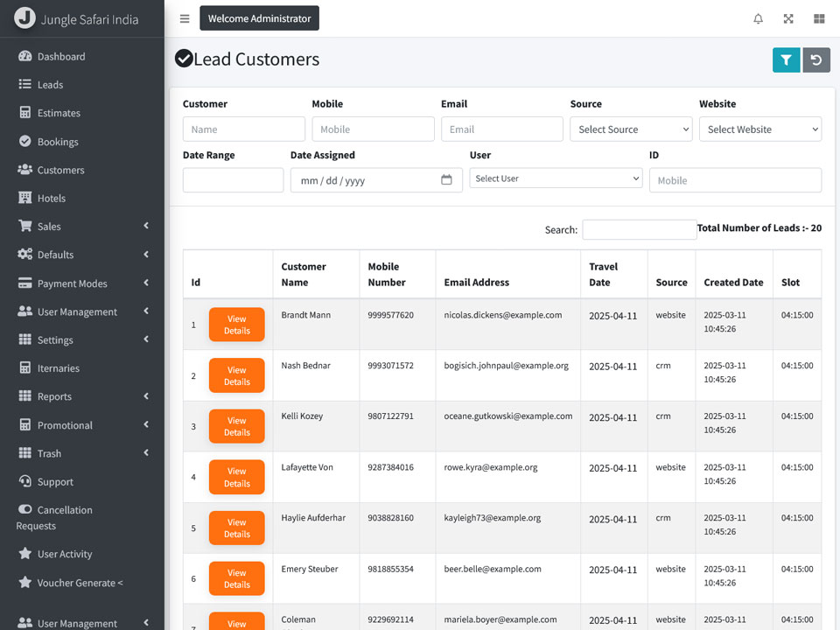Viewport: 840px width, 630px height.
Task: Click email nicolas.dickens@example.com
Action: point(502,315)
